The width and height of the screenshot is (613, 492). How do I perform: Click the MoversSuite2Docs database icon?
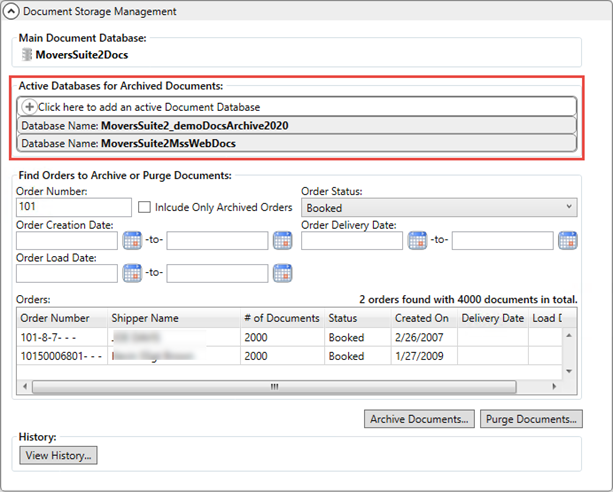click(26, 55)
